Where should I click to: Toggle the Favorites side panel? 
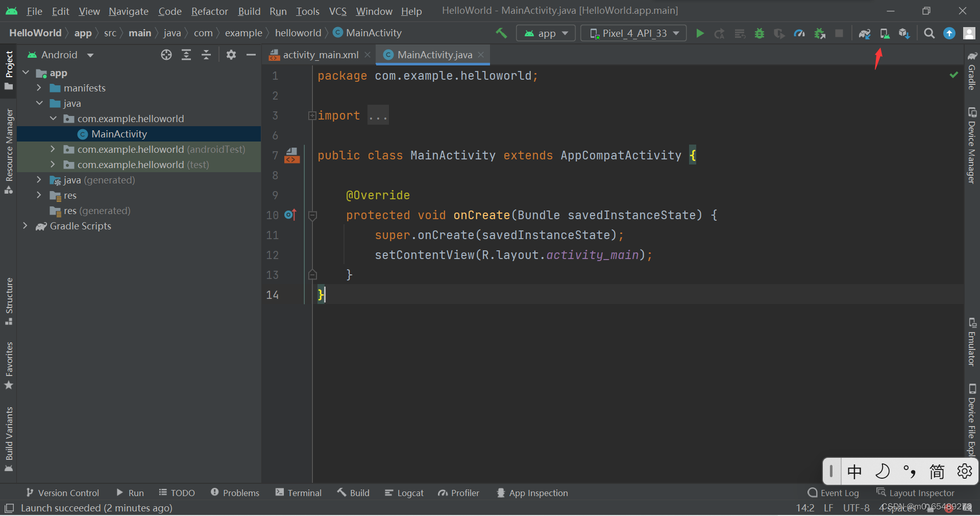(x=9, y=366)
